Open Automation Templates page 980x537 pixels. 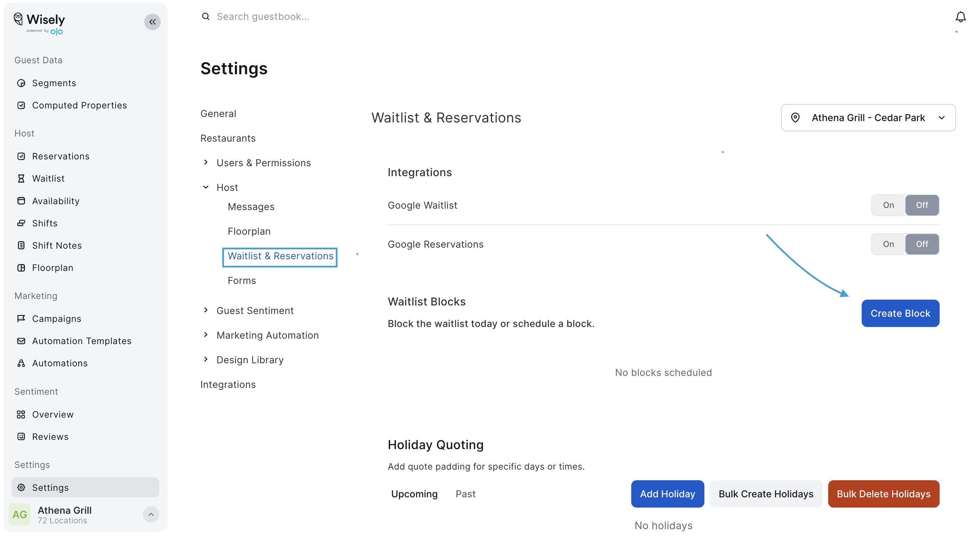coord(82,341)
